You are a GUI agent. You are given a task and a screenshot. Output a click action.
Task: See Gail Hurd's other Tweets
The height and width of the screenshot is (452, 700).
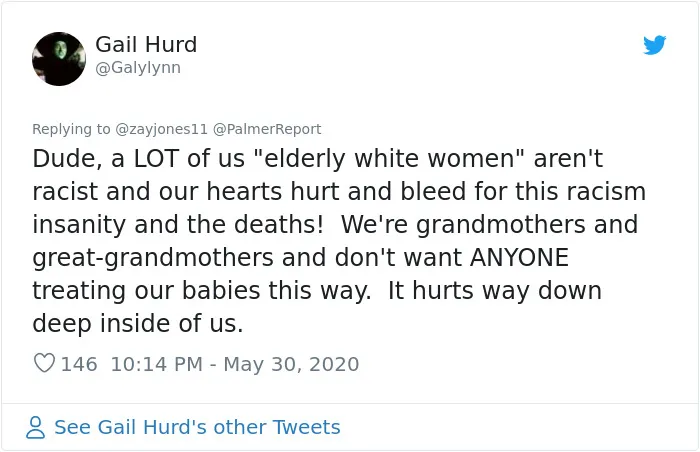(197, 427)
